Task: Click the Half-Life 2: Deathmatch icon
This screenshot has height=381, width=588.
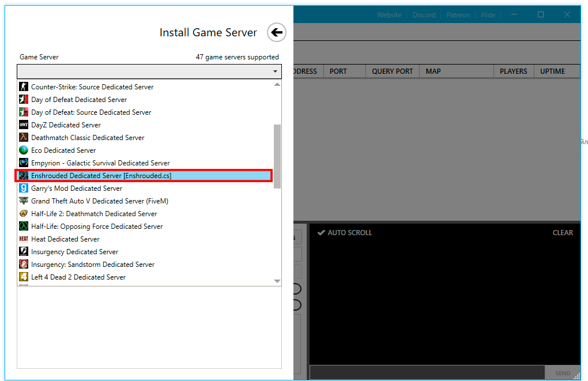Action: click(x=24, y=214)
